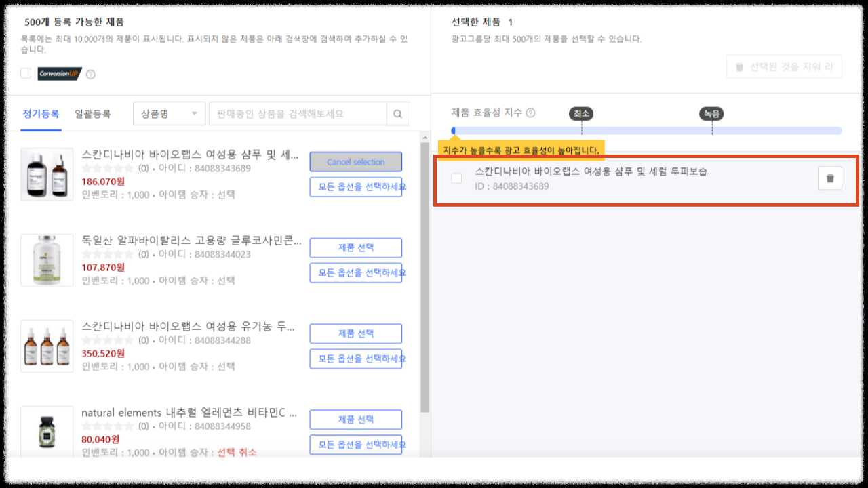
Task: Click product title 스칸디나비아 바이오랩스 여성용 유기농 두
Action: (x=189, y=326)
